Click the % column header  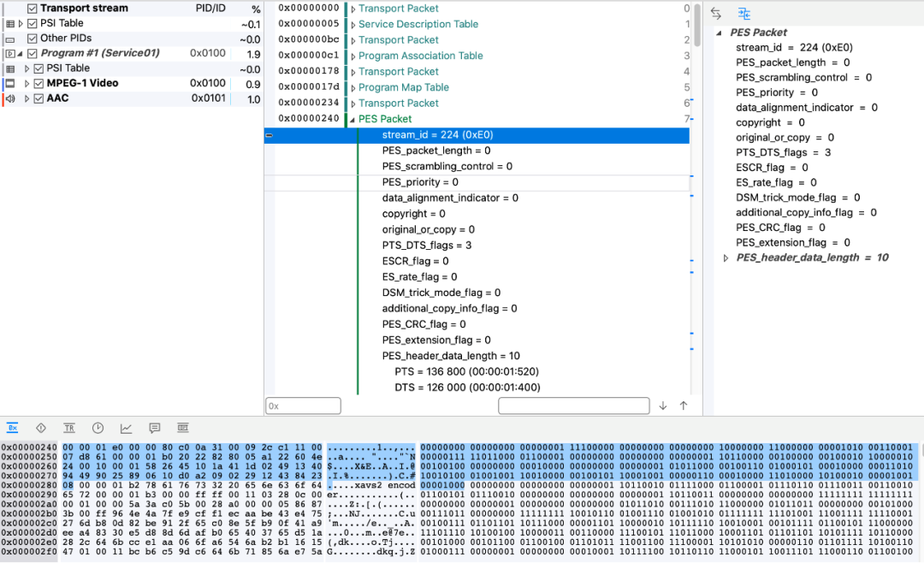click(256, 9)
